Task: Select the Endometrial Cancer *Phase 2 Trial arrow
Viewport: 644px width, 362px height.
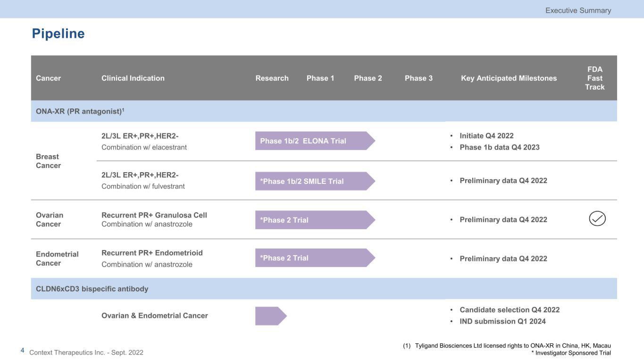Action: coord(315,258)
